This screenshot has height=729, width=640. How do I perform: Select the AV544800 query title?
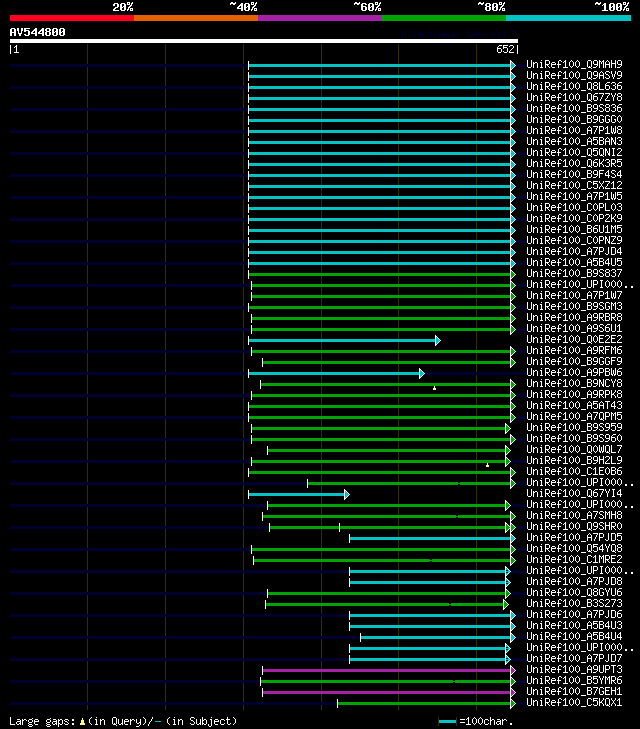coord(38,32)
